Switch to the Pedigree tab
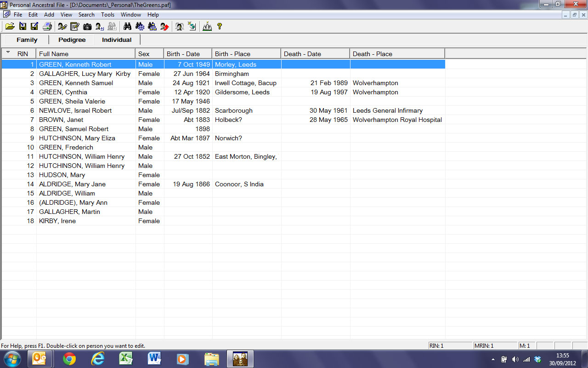 [x=72, y=40]
